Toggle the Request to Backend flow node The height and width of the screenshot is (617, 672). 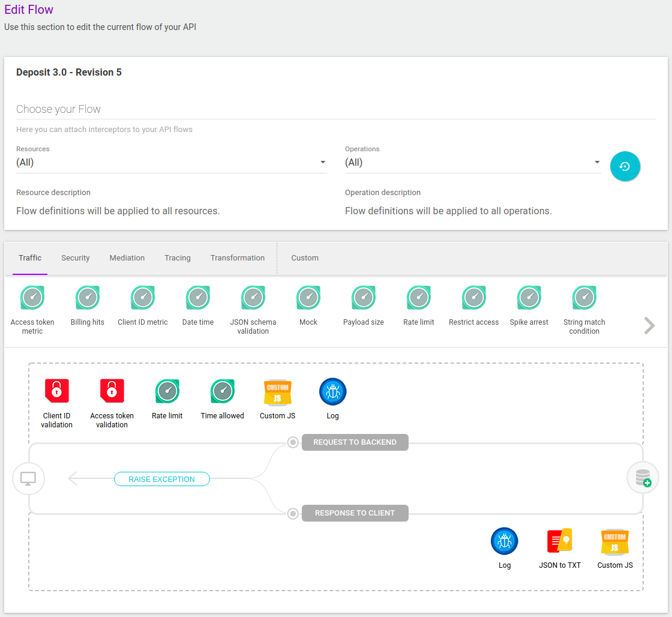point(293,442)
